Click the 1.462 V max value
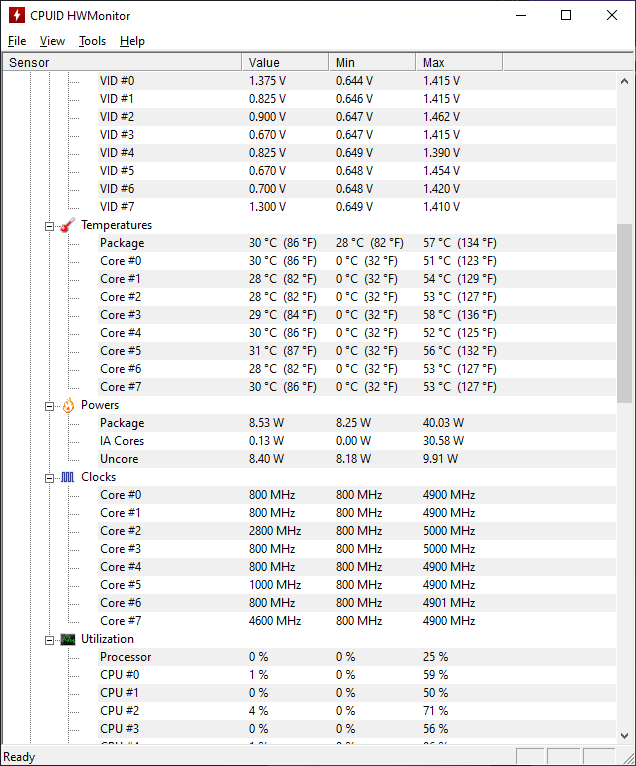This screenshot has height=766, width=636. (441, 117)
